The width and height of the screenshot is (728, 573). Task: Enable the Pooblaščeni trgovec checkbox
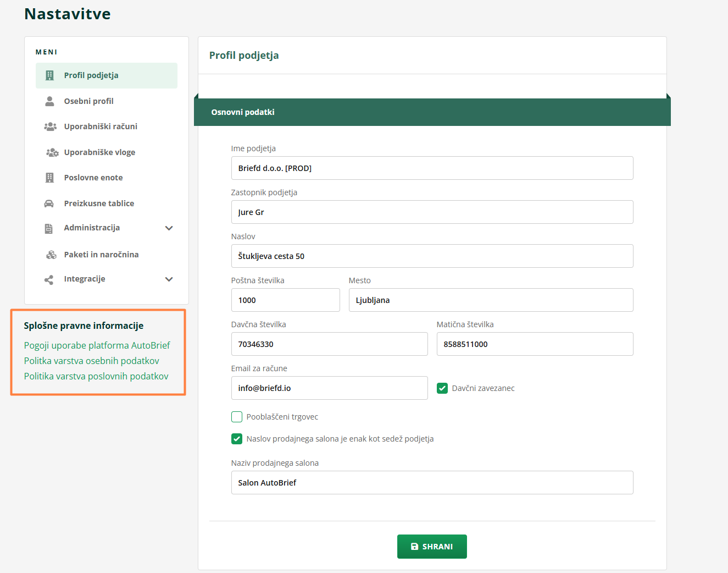[237, 417]
